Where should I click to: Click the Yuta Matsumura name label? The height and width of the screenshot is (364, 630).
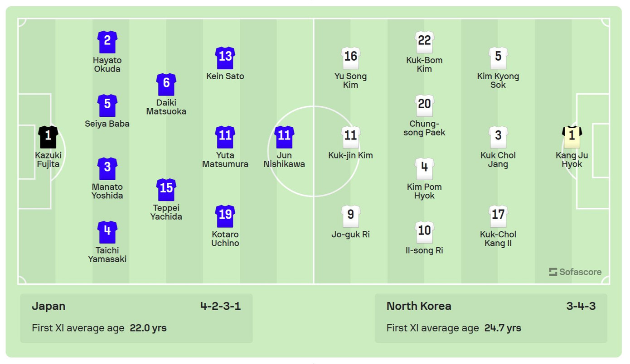coord(225,159)
